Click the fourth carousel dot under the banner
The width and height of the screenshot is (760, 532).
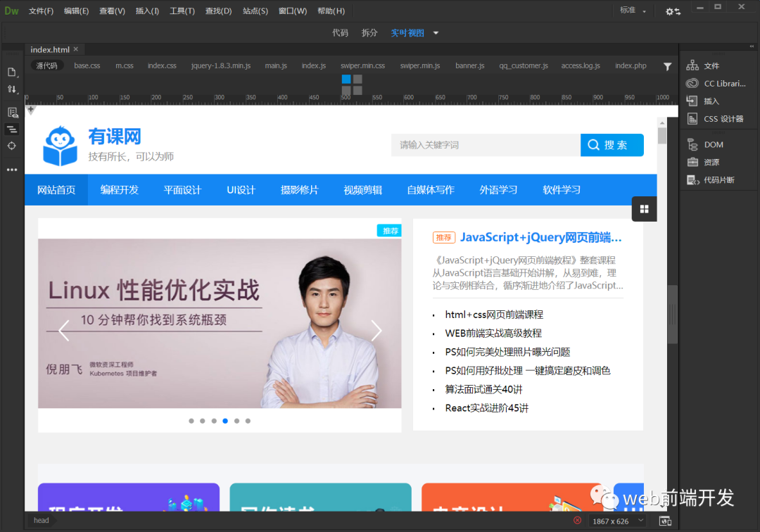tap(225, 420)
